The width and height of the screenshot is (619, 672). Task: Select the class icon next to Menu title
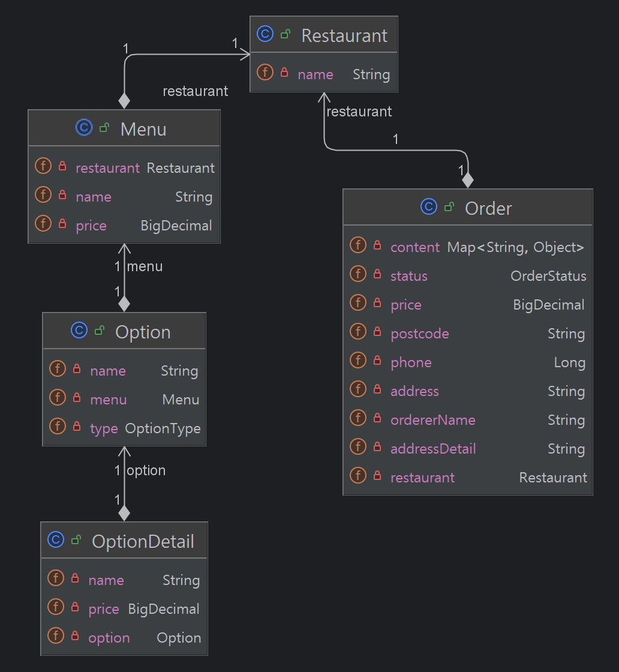84,127
